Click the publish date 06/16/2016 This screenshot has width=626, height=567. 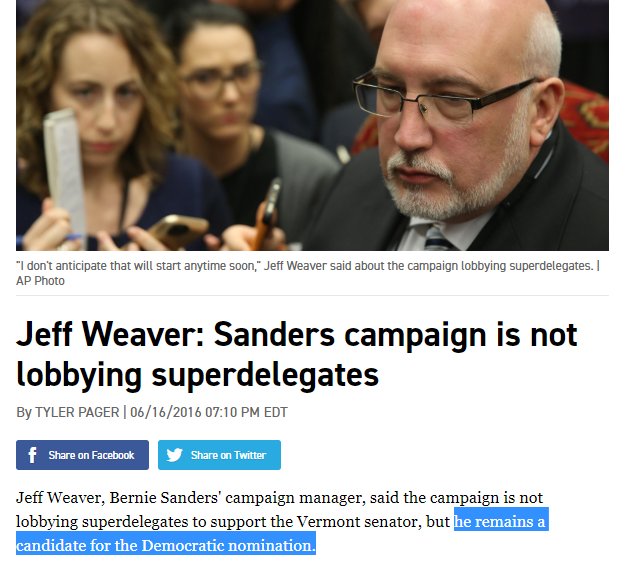166,412
